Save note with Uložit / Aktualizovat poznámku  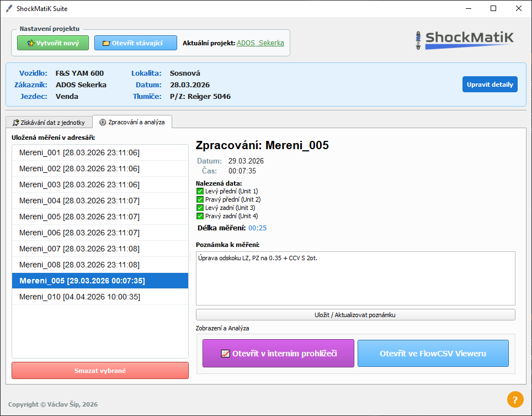pos(355,315)
